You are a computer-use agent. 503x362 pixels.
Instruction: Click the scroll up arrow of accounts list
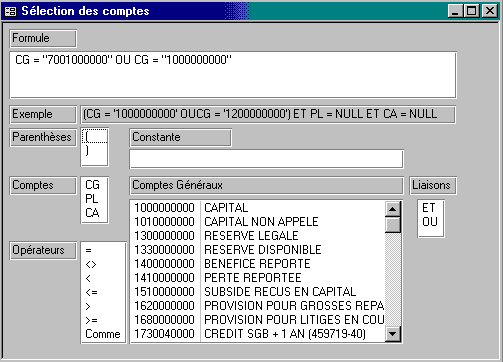point(393,209)
